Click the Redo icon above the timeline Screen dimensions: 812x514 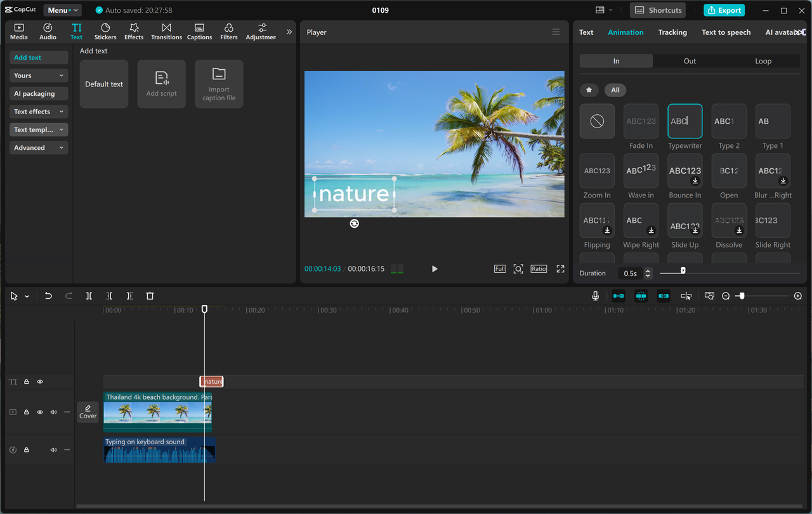click(x=69, y=296)
